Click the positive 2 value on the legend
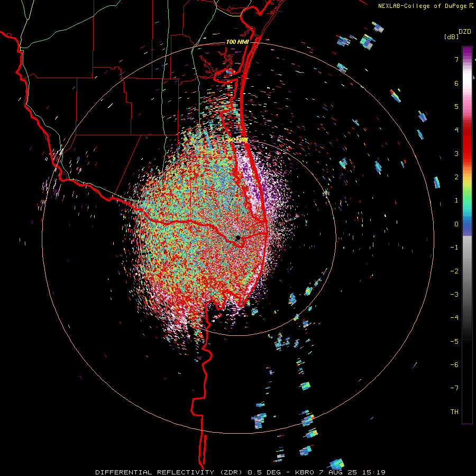Screen dimensions: 476x476 click(456, 177)
